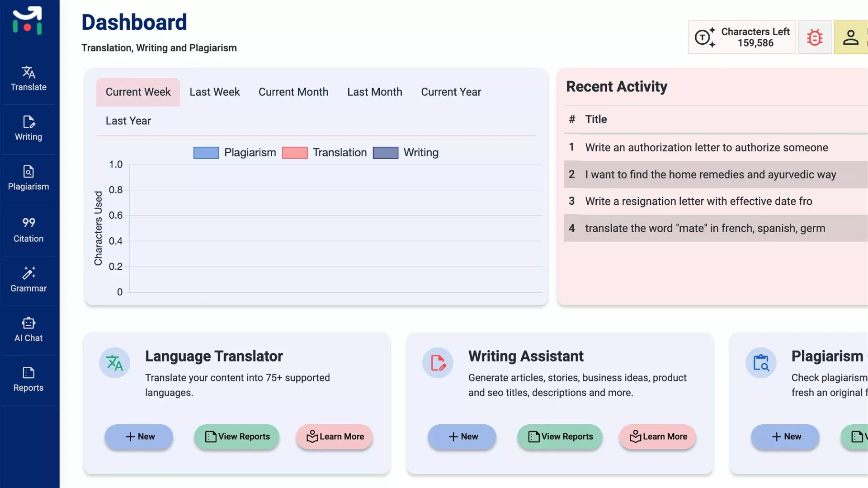The height and width of the screenshot is (488, 868).
Task: Open the user profile icon
Action: 850,38
